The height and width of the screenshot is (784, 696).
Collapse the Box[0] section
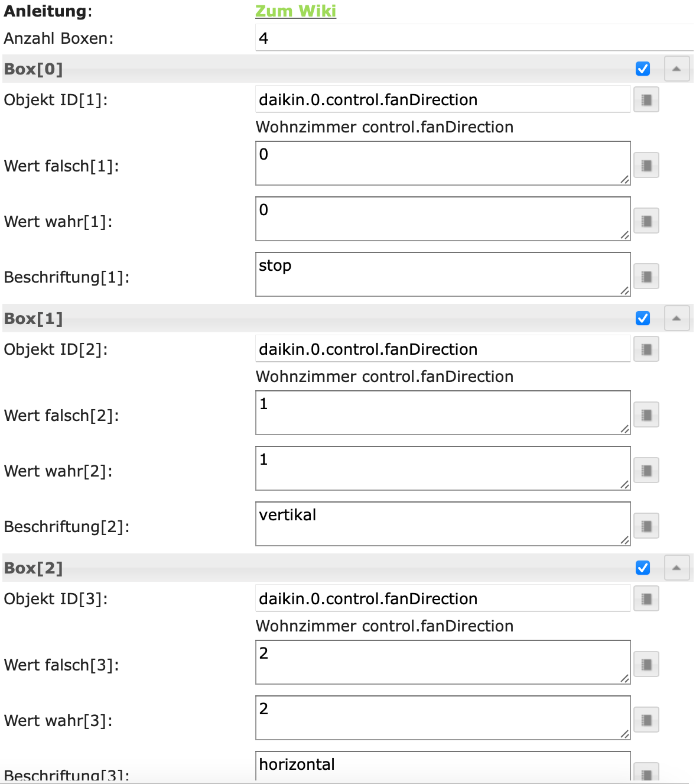tap(677, 69)
